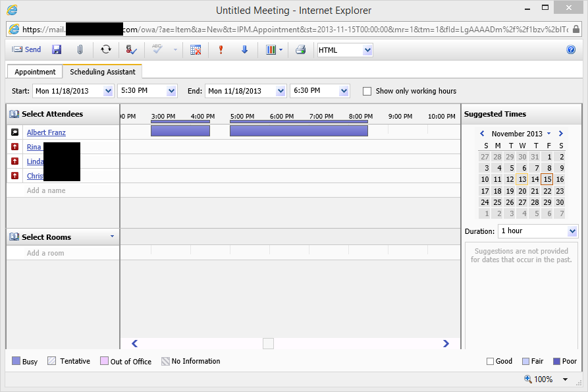Save the meeting with the floppy disk icon

click(x=57, y=49)
